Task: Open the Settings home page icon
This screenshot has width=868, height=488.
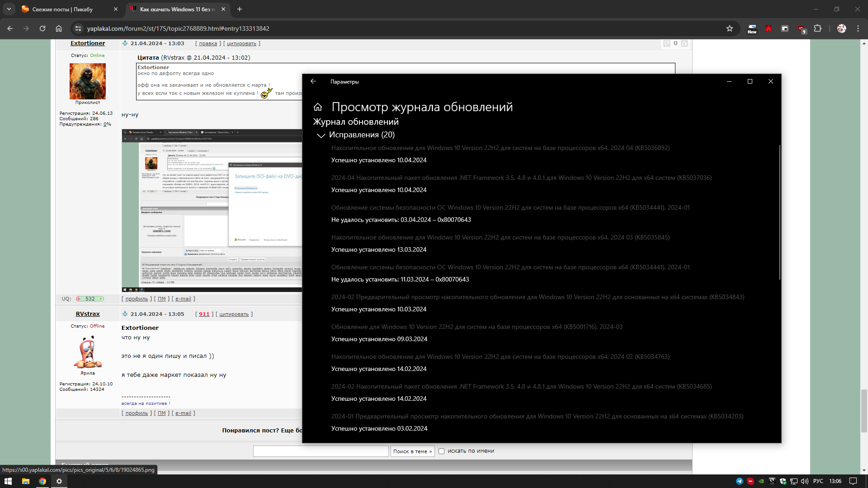Action: [318, 107]
